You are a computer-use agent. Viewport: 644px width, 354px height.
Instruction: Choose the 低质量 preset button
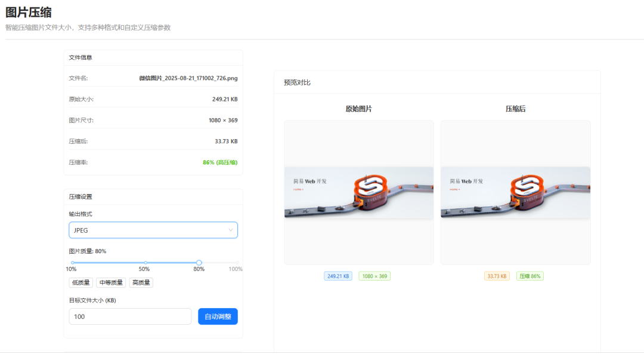click(x=81, y=282)
